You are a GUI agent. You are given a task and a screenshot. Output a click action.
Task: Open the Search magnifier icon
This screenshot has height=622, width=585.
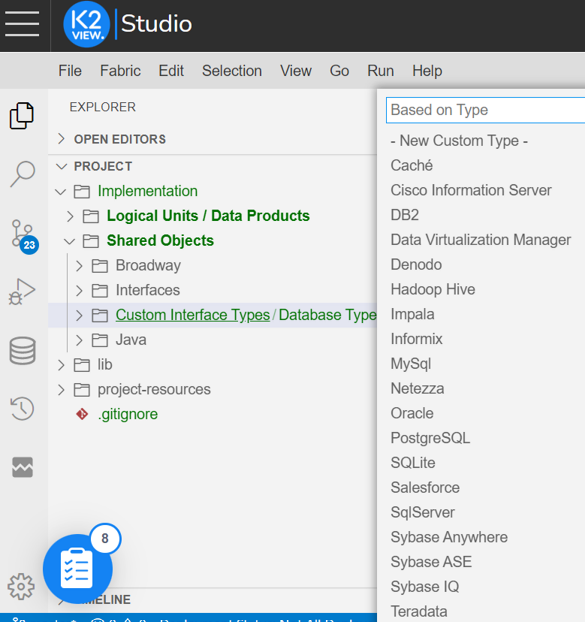tap(23, 173)
